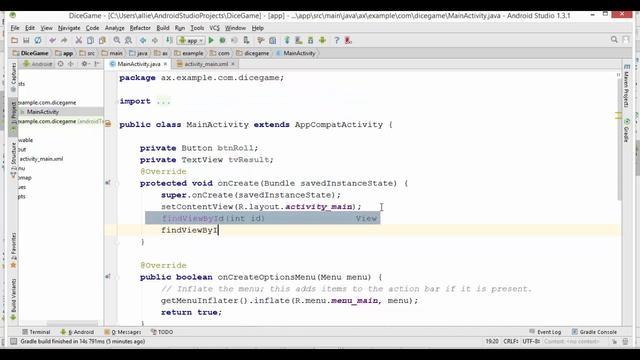Click the project panel settings gear
The width and height of the screenshot is (640, 360).
coord(84,64)
